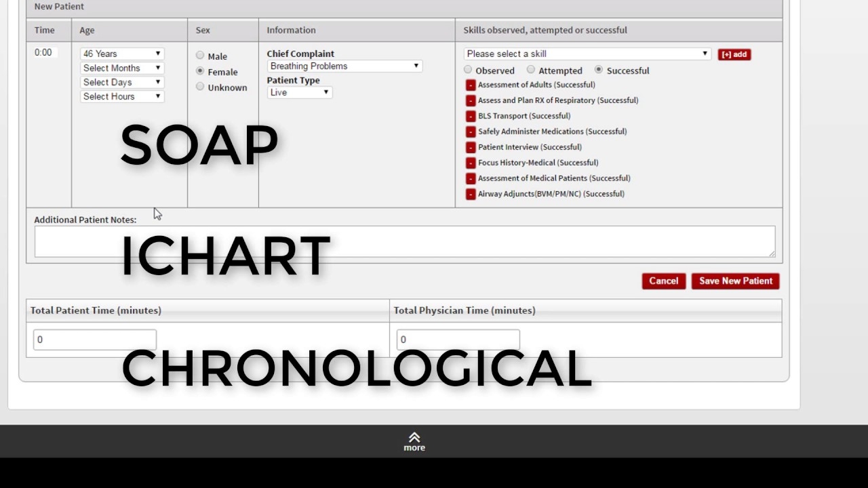The image size is (868, 488).
Task: Expand the more panel at the bottom
Action: point(414,441)
